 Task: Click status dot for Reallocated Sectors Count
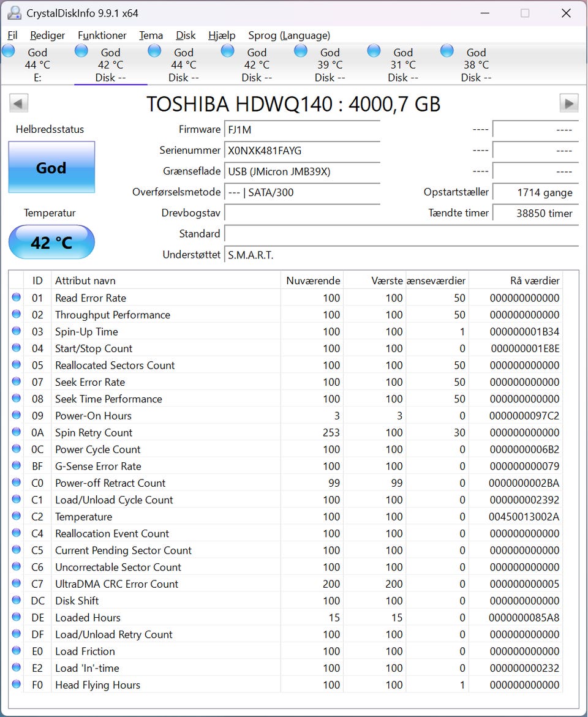pos(17,364)
